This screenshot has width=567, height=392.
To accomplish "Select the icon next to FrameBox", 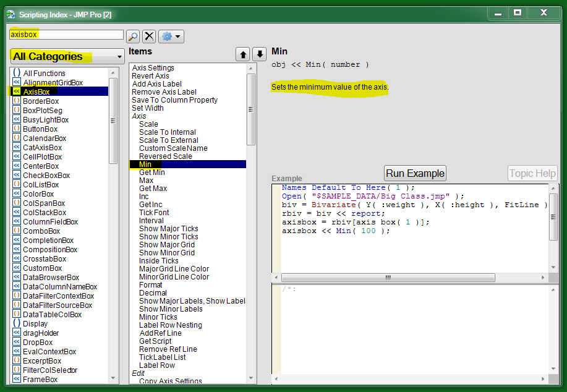I will coord(17,379).
